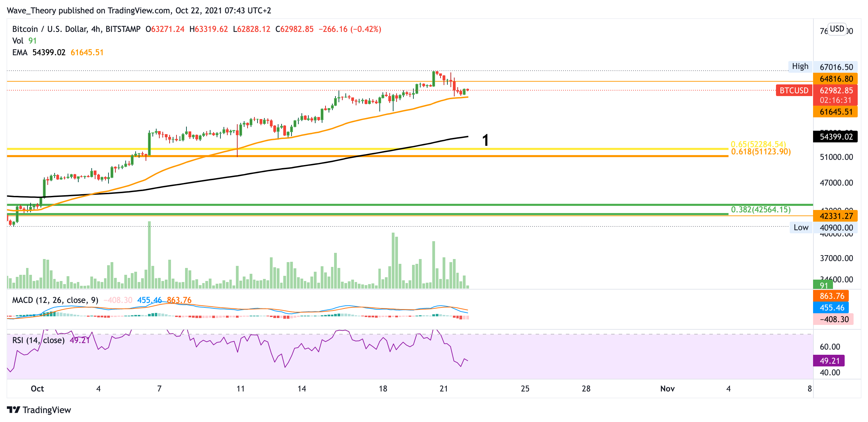868x422 pixels.
Task: Select the High 67016.50 price label
Action: [x=836, y=67]
